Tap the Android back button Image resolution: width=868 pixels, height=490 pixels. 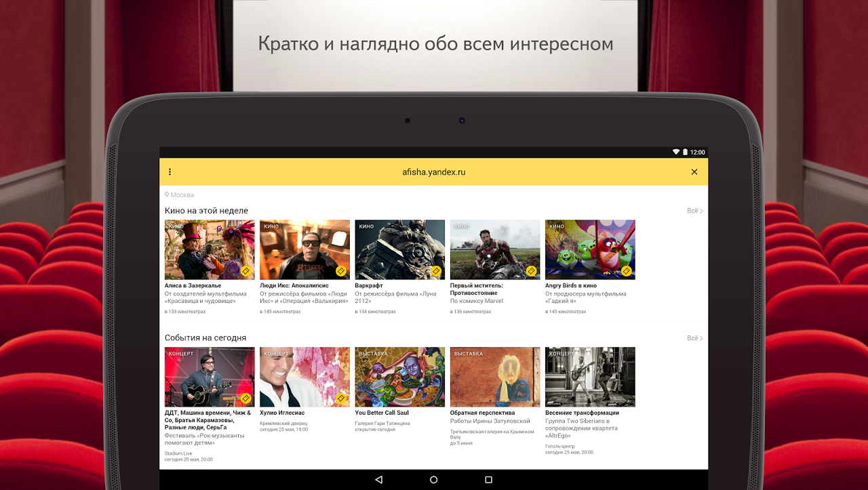[x=378, y=480]
